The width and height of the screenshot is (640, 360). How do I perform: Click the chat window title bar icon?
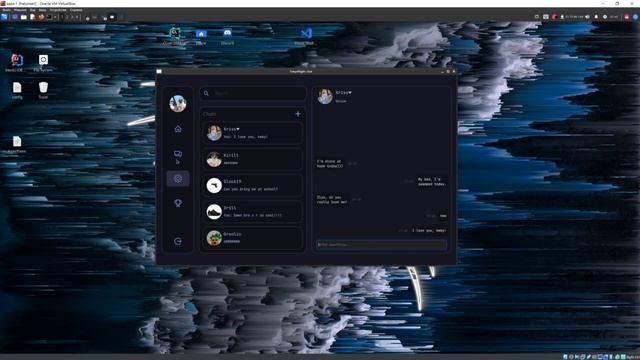point(159,71)
